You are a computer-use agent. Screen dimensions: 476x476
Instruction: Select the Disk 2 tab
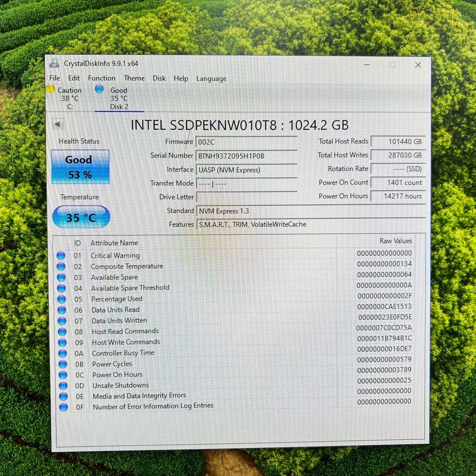(119, 98)
